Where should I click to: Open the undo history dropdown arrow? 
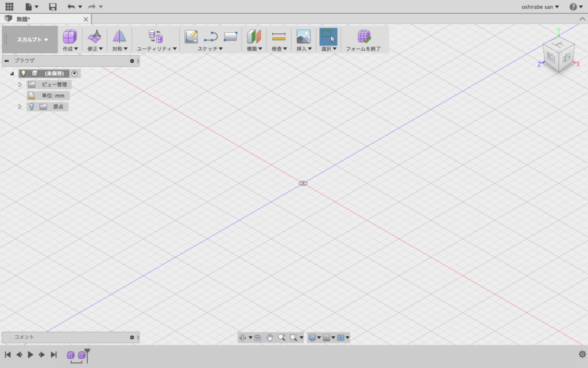(x=80, y=7)
